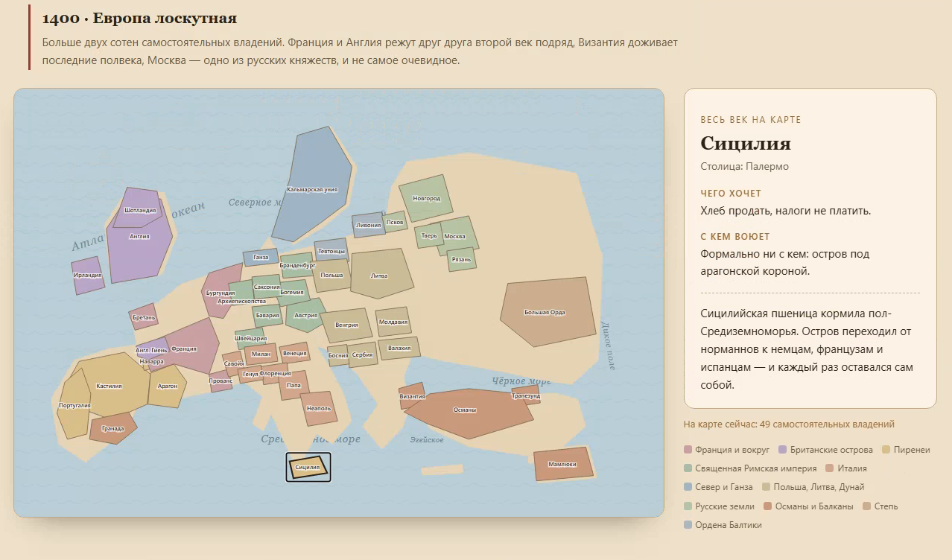
Task: Select the Литва region on the map
Action: click(381, 275)
